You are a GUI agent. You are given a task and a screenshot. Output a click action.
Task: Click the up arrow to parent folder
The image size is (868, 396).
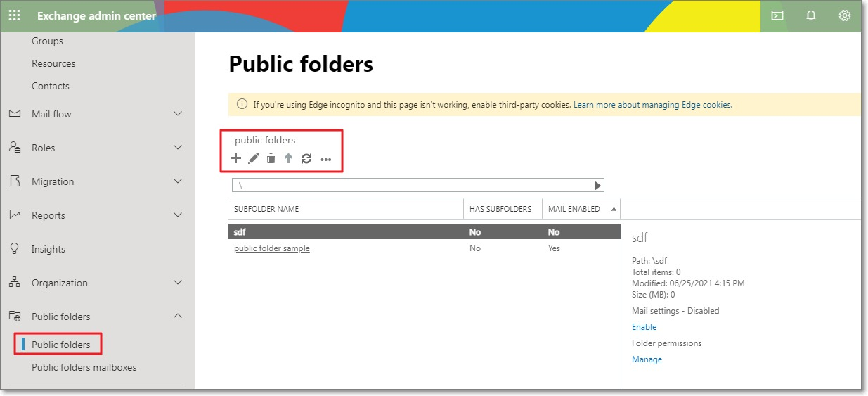pyautogui.click(x=288, y=159)
